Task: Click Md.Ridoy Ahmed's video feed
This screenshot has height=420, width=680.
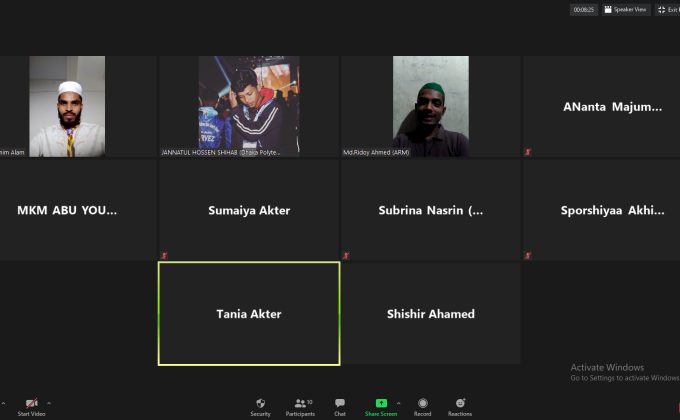Action: coord(431,106)
